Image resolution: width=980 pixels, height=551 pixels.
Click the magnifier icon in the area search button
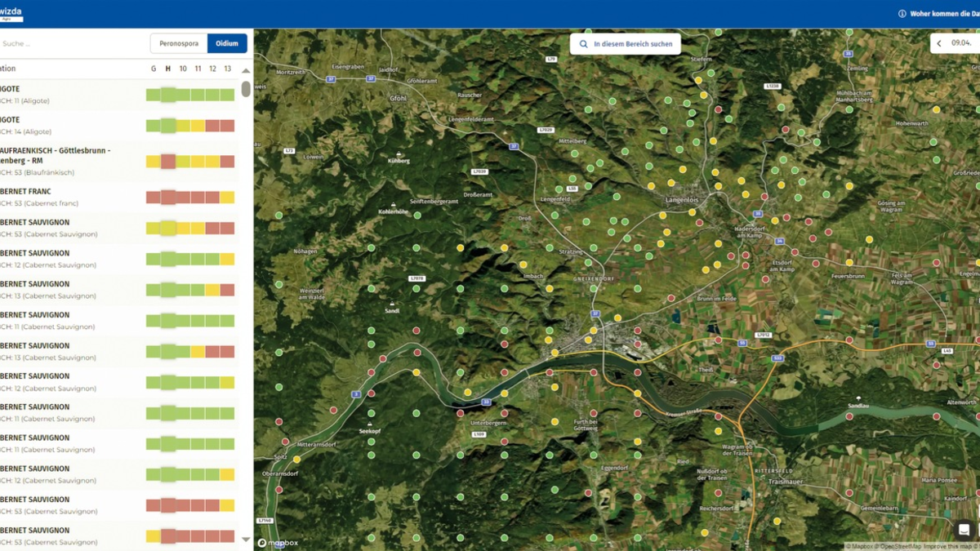pyautogui.click(x=583, y=43)
